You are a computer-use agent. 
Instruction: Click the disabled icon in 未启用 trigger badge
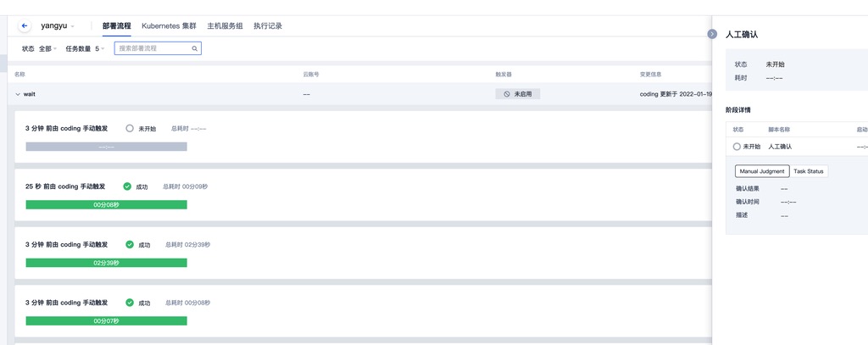tap(507, 94)
